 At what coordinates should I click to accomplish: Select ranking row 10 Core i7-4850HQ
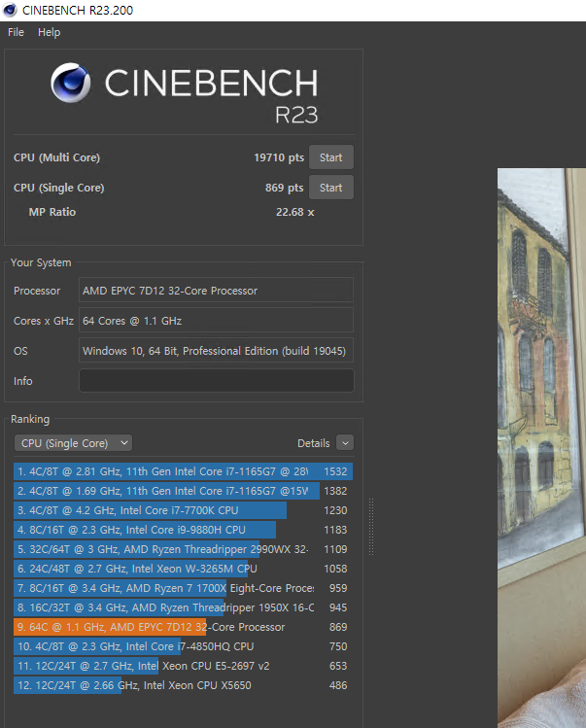click(183, 646)
